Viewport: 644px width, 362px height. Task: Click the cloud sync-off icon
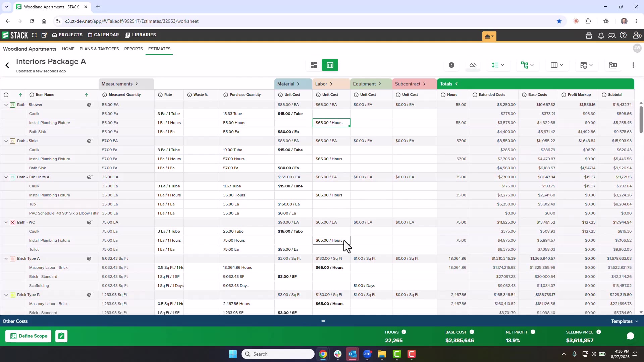[473, 65]
